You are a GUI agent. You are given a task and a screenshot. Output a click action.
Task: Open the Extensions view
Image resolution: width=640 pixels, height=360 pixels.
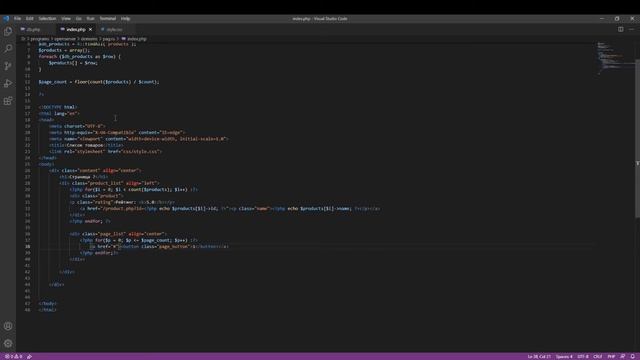8,101
